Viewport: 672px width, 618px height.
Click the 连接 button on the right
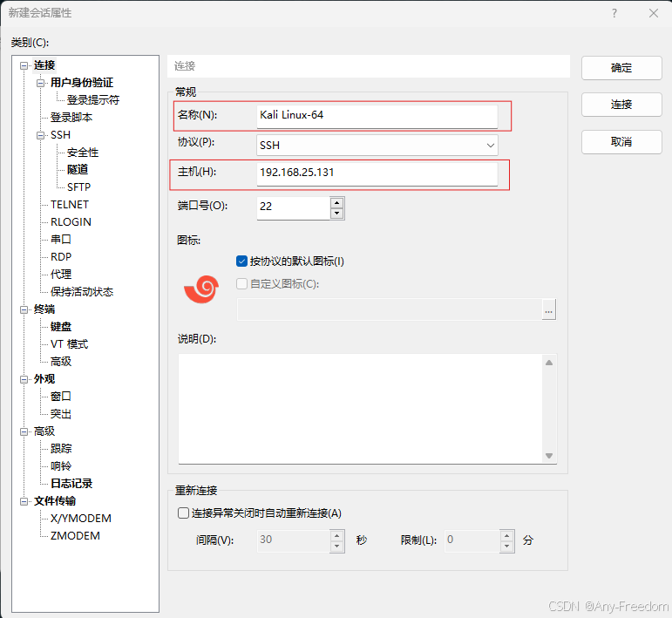(621, 105)
